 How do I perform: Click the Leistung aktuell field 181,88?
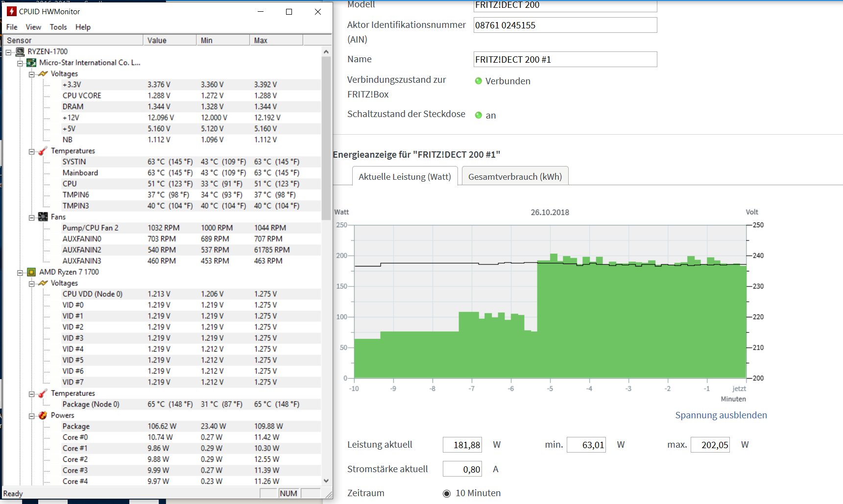tap(462, 445)
